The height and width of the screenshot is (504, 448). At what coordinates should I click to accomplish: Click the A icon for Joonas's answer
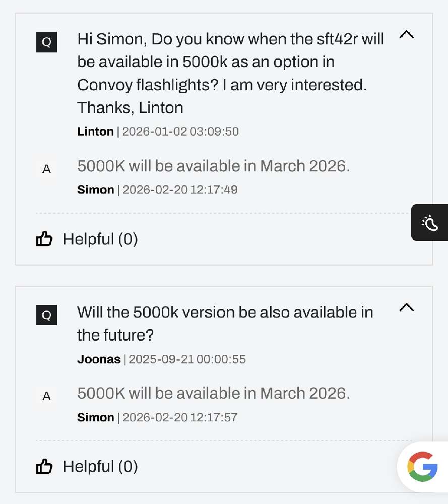coord(46,396)
